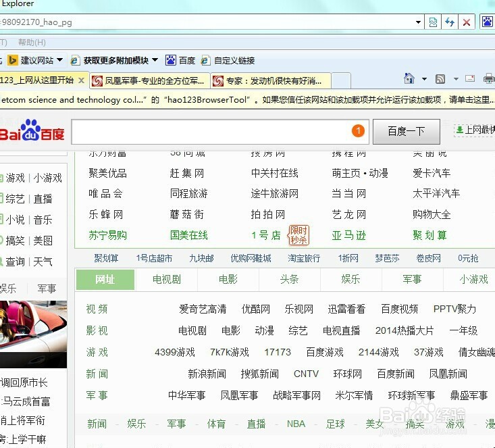
Task: Click the IE page icon before 获取更多附加模块
Action: click(x=75, y=60)
